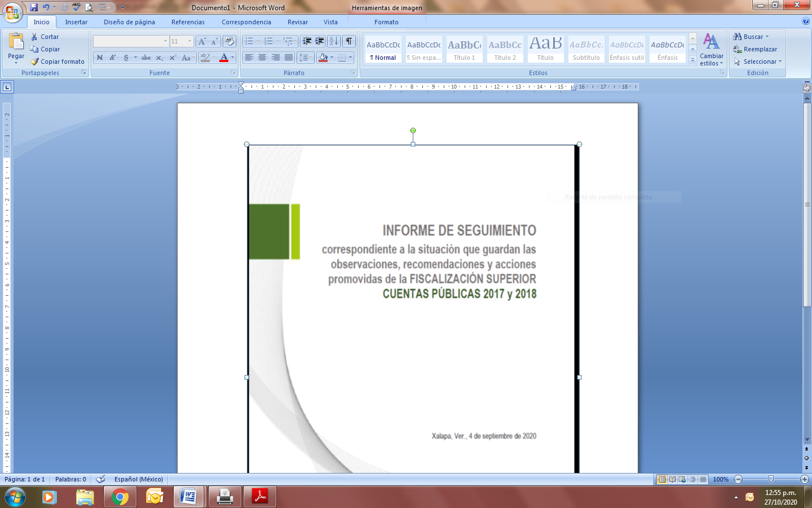
Task: Switch to the Insertar ribbon tab
Action: coord(76,22)
